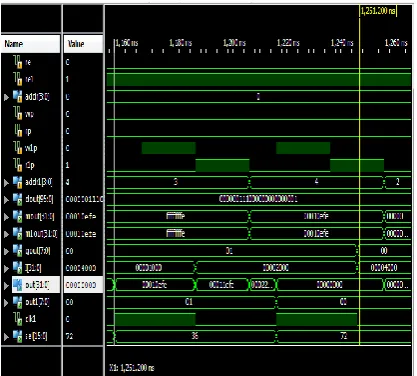This screenshot has width=417, height=376.
Task: Click the rp signal icon
Action: [x=18, y=131]
